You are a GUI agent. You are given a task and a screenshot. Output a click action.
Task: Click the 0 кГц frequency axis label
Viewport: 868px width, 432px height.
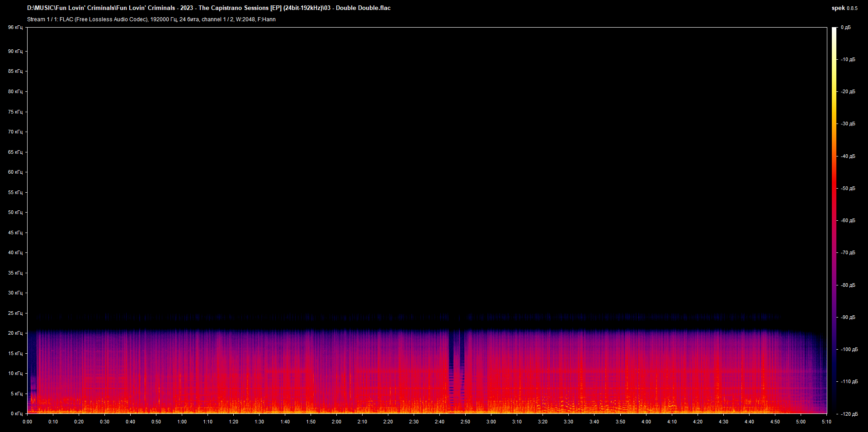pyautogui.click(x=16, y=413)
